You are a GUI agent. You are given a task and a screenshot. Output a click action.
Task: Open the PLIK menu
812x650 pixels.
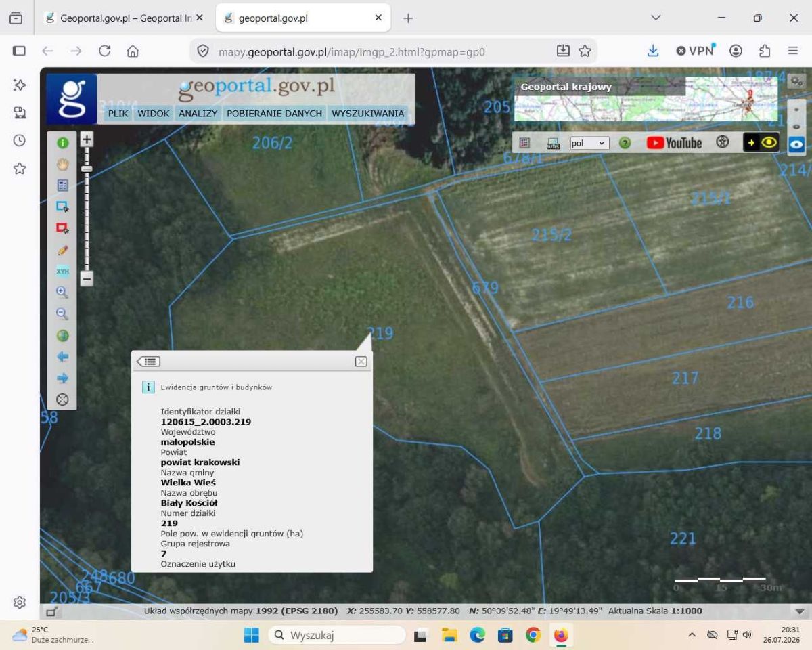118,114
